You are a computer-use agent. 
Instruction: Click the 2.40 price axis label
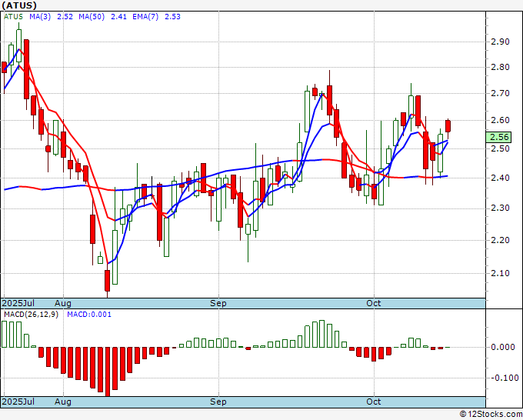[x=500, y=178]
